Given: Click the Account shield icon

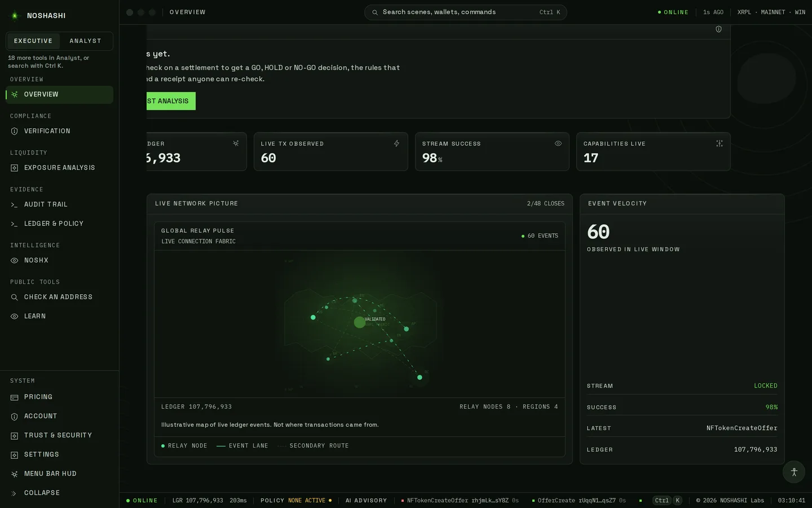Looking at the screenshot, I should tap(15, 417).
